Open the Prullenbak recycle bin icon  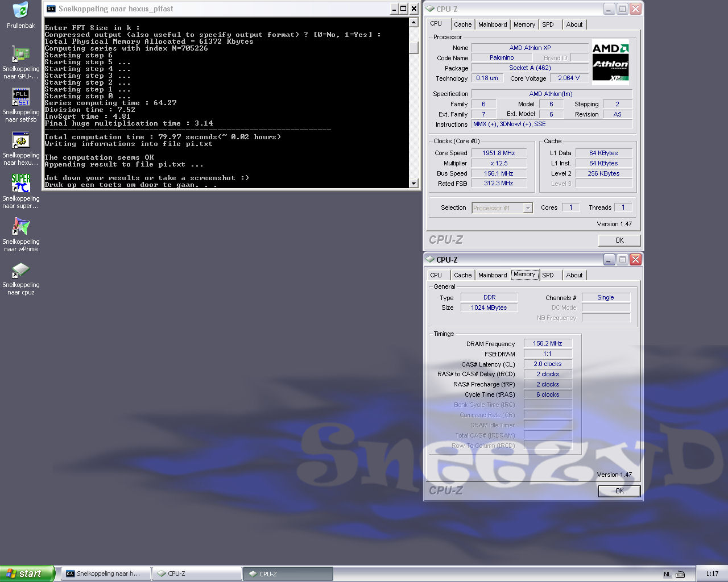20,10
